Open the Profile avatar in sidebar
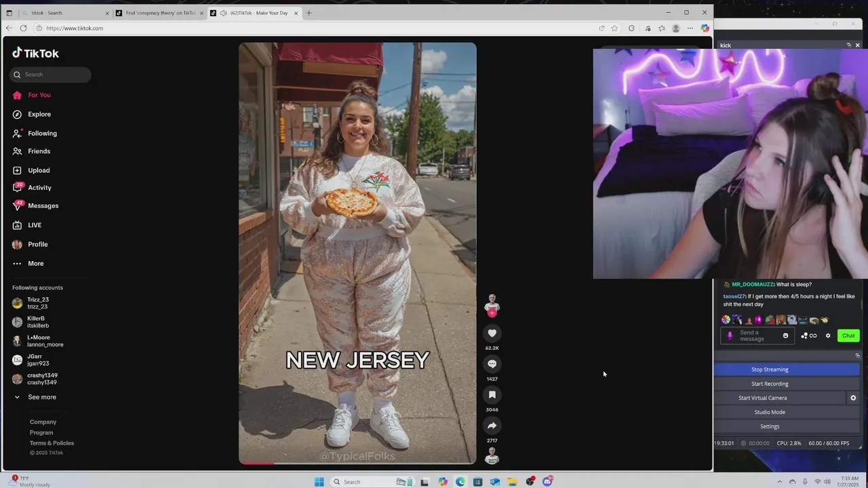Screen dimensions: 868x488 click(17, 244)
